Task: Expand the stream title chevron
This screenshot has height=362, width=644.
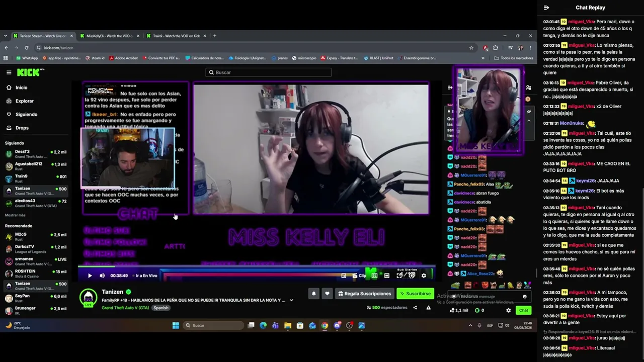Action: pyautogui.click(x=291, y=300)
